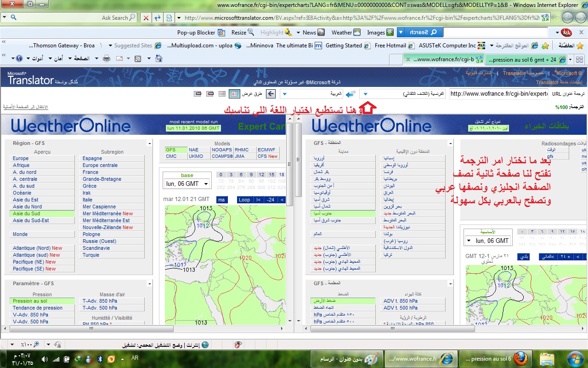Open the target language Arabic dropdown
The height and width of the screenshot is (368, 588).
311,94
